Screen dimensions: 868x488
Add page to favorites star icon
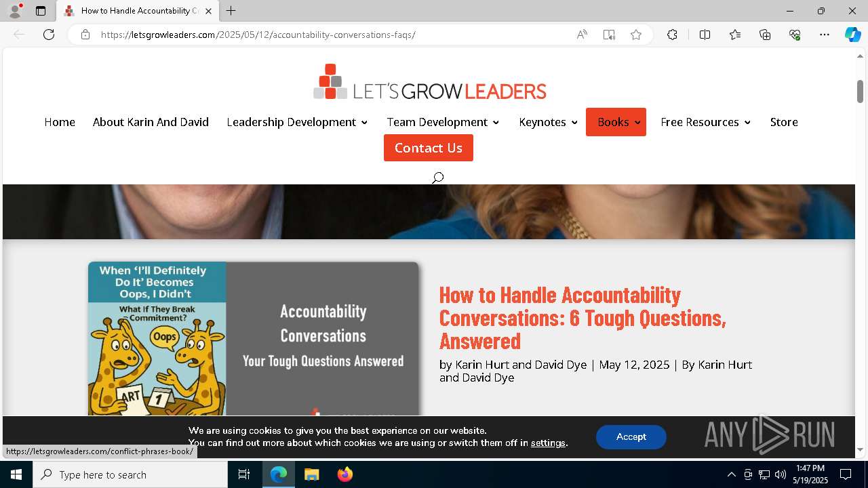[x=635, y=35]
